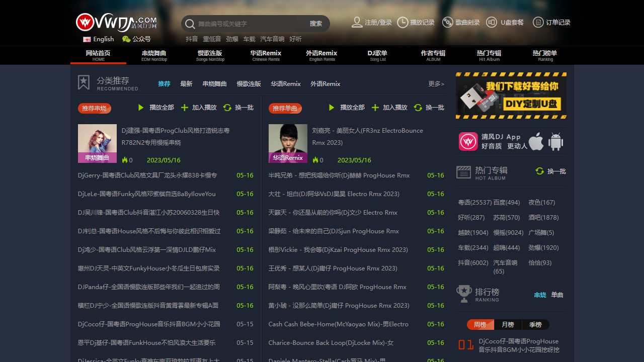Go to 外语Remix in the main navigation
Viewport: 644px width, 362px height.
(x=321, y=55)
